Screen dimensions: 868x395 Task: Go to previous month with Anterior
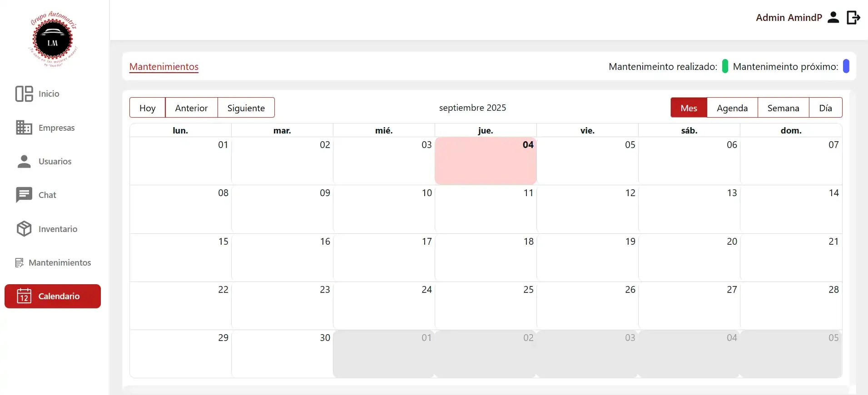pos(191,108)
